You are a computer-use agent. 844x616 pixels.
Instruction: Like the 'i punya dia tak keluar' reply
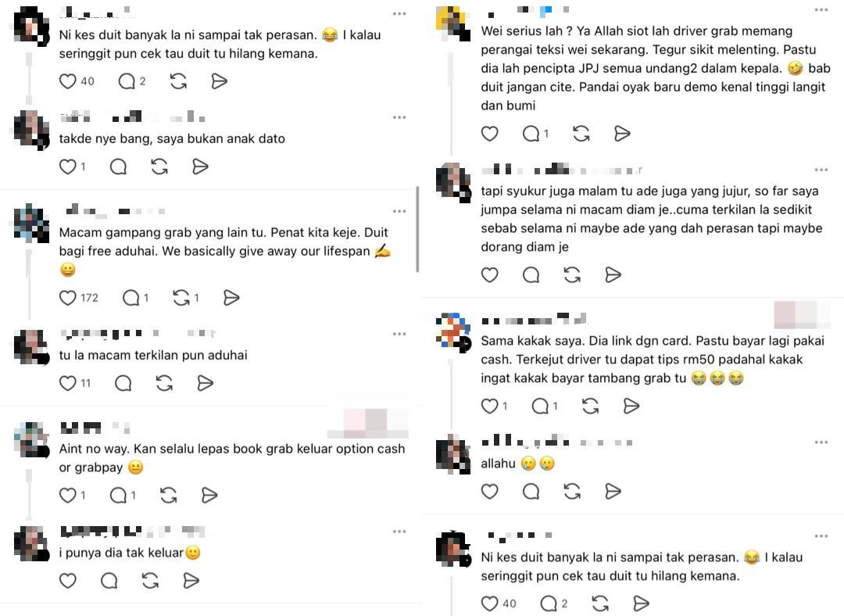68,581
